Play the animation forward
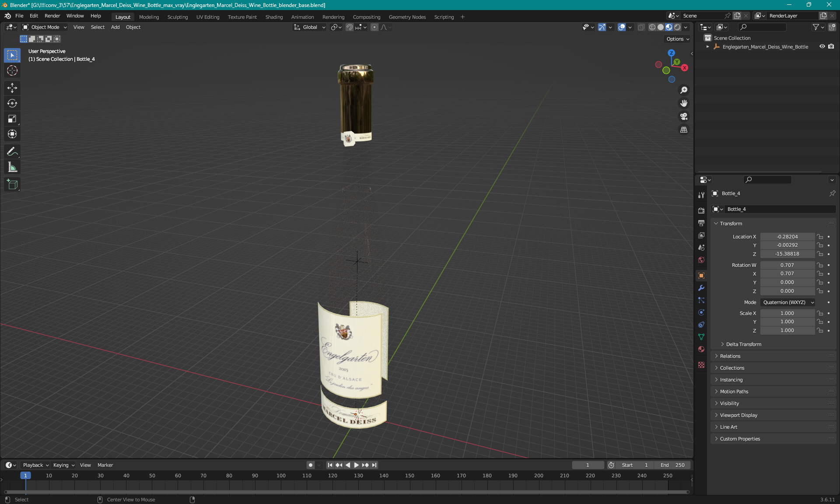 pyautogui.click(x=356, y=465)
